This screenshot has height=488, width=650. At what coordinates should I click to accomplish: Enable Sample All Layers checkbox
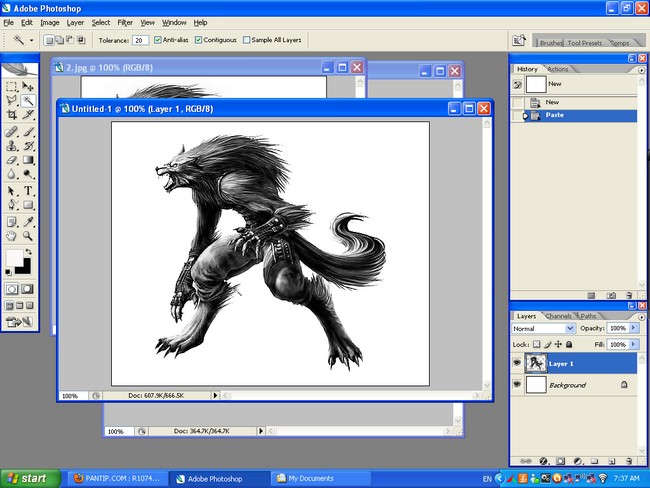[x=247, y=40]
